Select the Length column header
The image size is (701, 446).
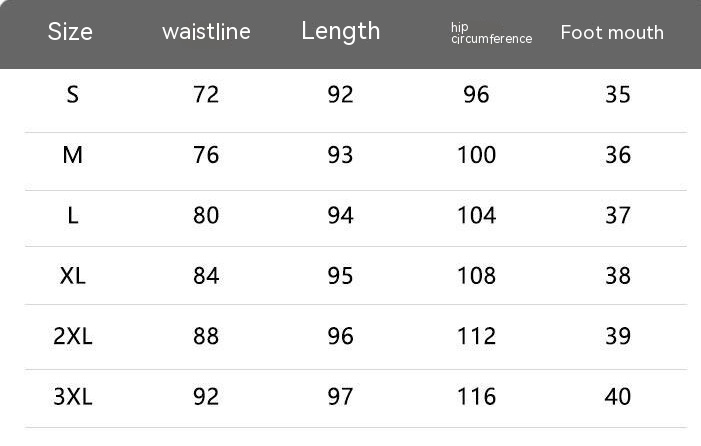tap(341, 31)
